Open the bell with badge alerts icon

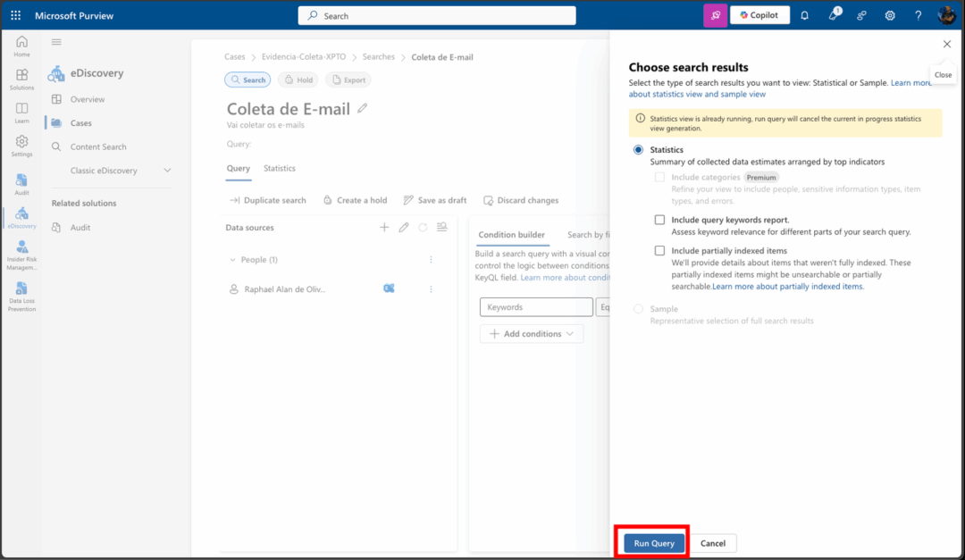click(834, 15)
